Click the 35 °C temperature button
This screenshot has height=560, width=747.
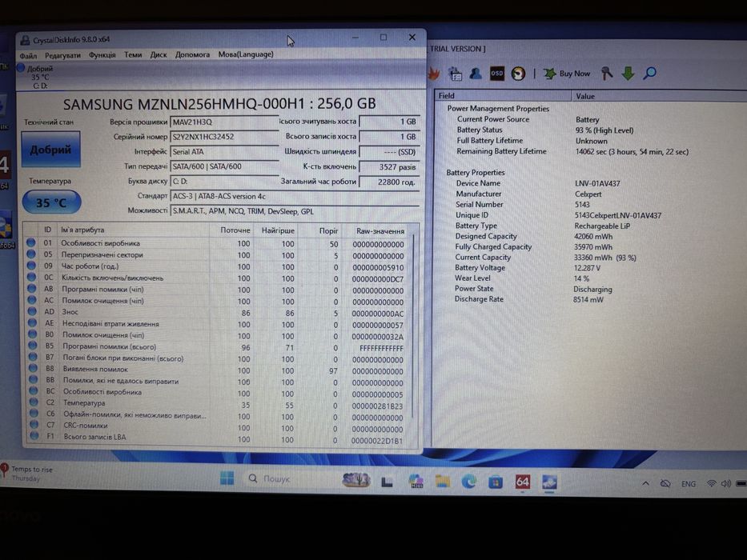[x=51, y=202]
